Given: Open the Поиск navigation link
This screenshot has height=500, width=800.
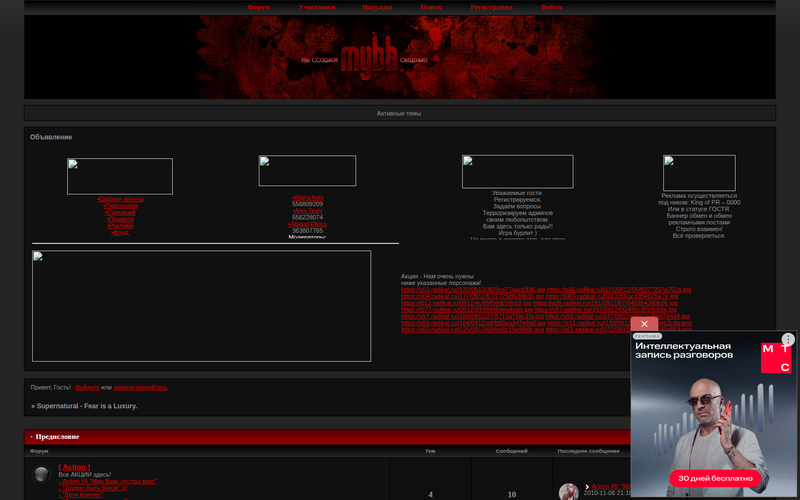Looking at the screenshot, I should tap(431, 7).
